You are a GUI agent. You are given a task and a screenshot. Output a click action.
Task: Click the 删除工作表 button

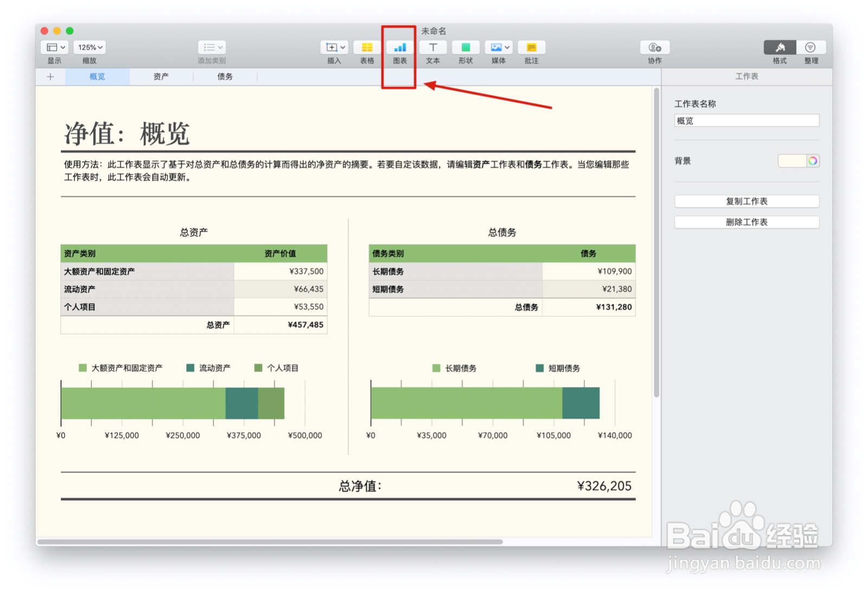tap(746, 222)
